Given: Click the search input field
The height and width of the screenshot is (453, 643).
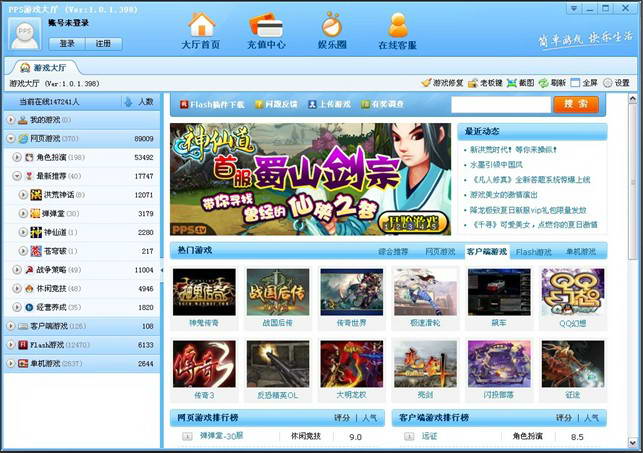Looking at the screenshot, I should click(x=501, y=105).
